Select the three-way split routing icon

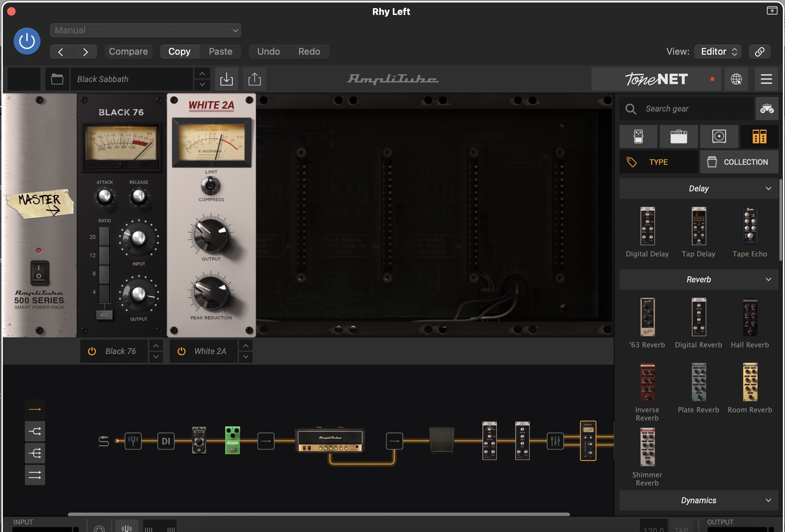click(x=35, y=453)
